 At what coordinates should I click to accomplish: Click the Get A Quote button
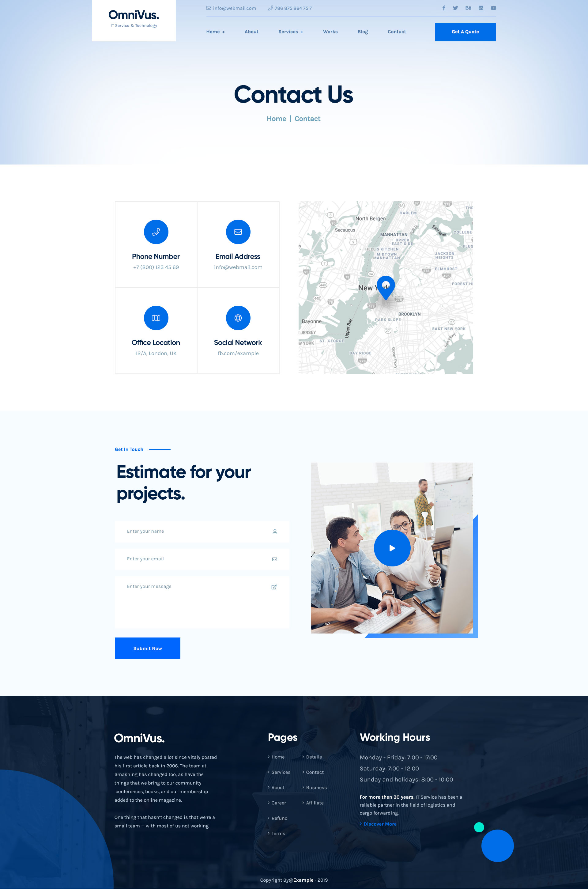(465, 32)
